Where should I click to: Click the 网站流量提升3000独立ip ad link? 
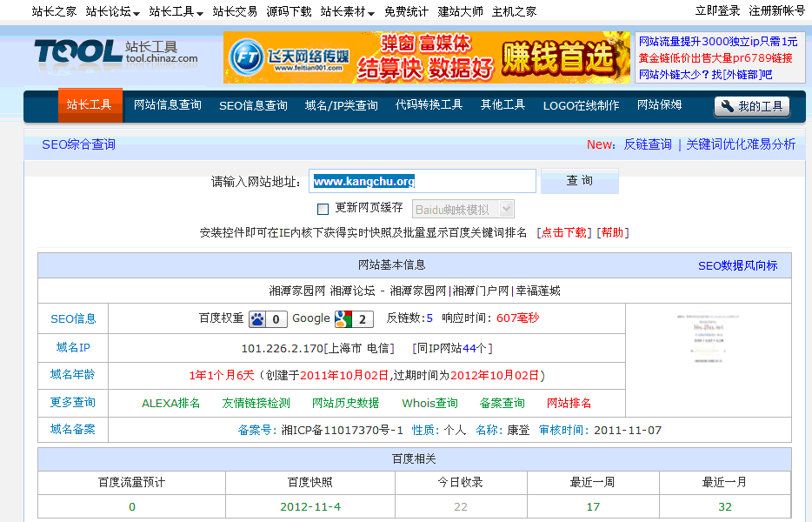tap(718, 42)
